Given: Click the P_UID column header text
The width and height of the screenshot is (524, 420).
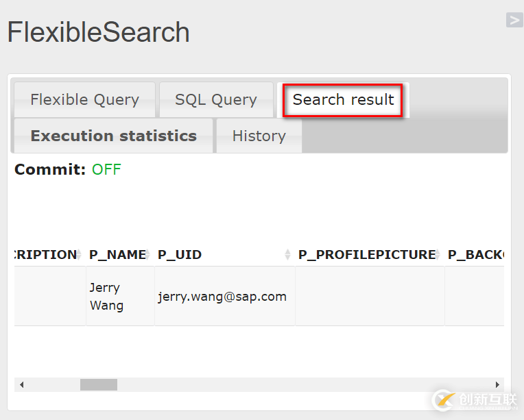Looking at the screenshot, I should (x=180, y=255).
